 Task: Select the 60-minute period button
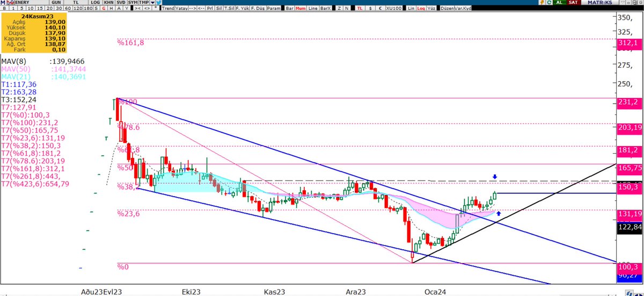[68, 9]
